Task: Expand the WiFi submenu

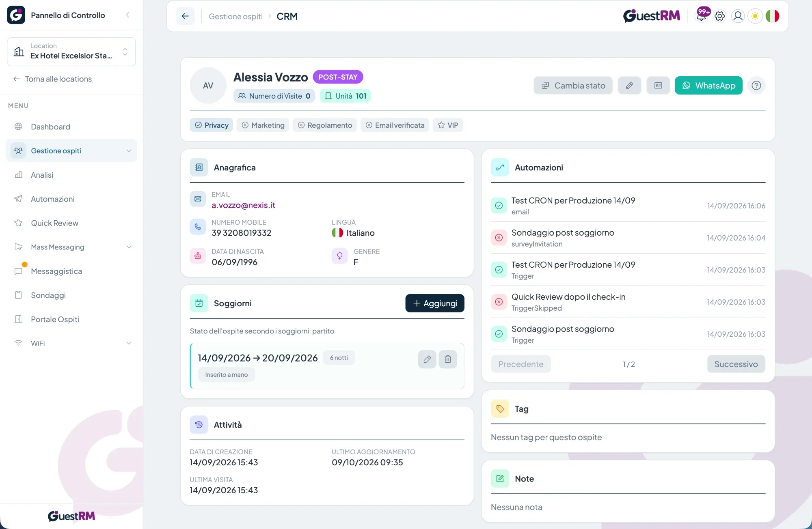Action: tap(71, 343)
